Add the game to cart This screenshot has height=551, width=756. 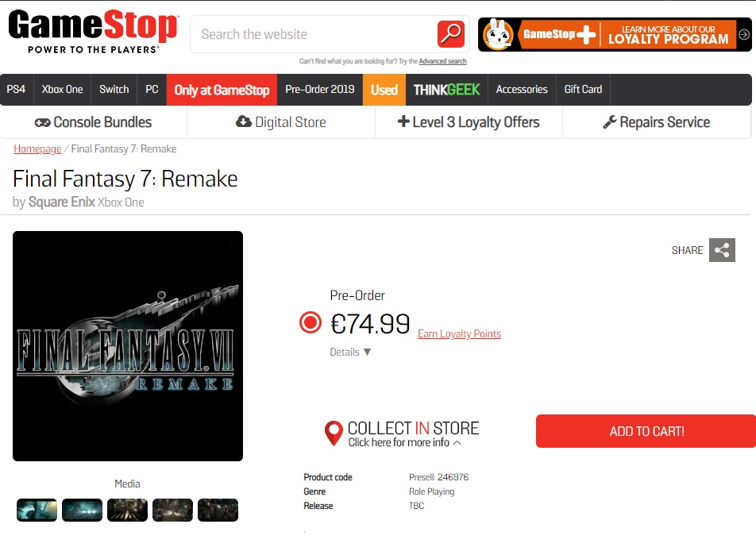click(646, 431)
